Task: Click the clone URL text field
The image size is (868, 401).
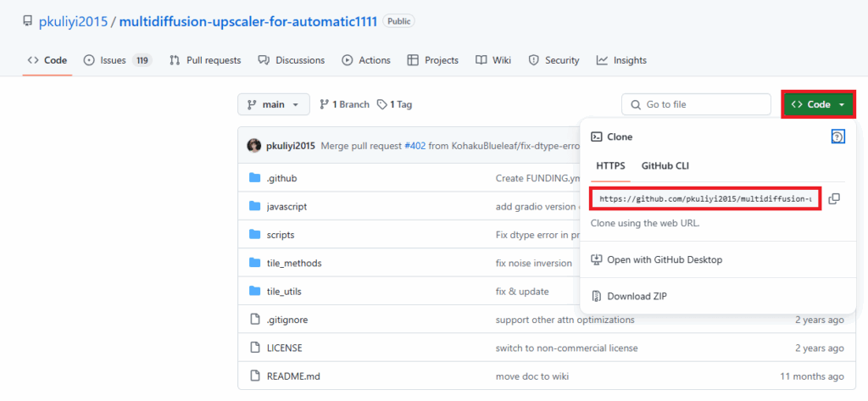Action: point(706,199)
